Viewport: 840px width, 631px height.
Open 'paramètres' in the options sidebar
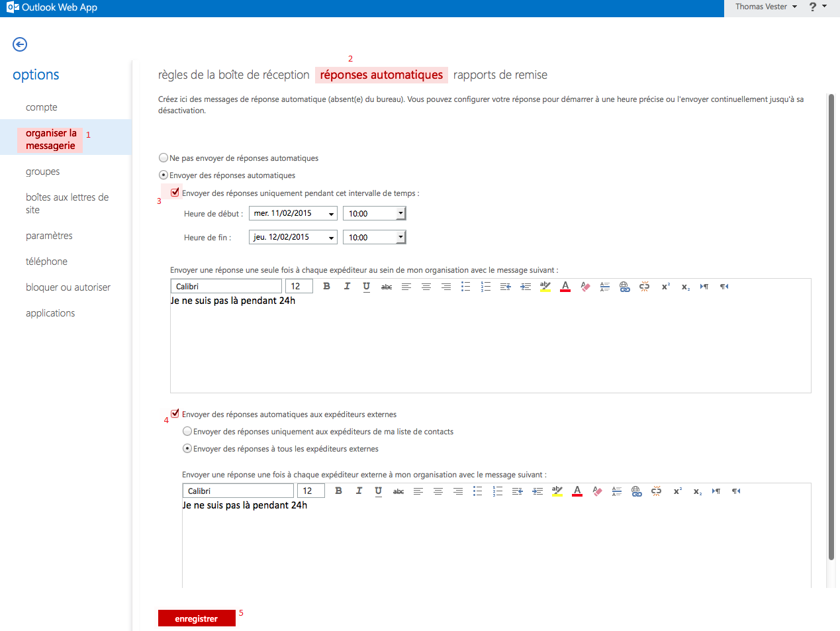pyautogui.click(x=49, y=236)
